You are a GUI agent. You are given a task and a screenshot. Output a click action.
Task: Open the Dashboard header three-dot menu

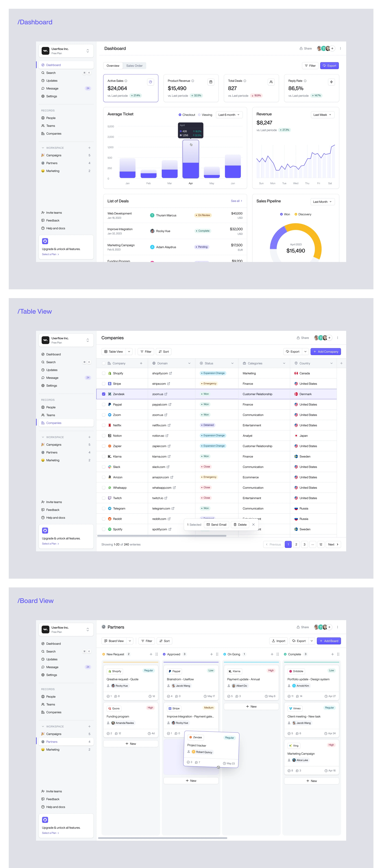click(340, 49)
